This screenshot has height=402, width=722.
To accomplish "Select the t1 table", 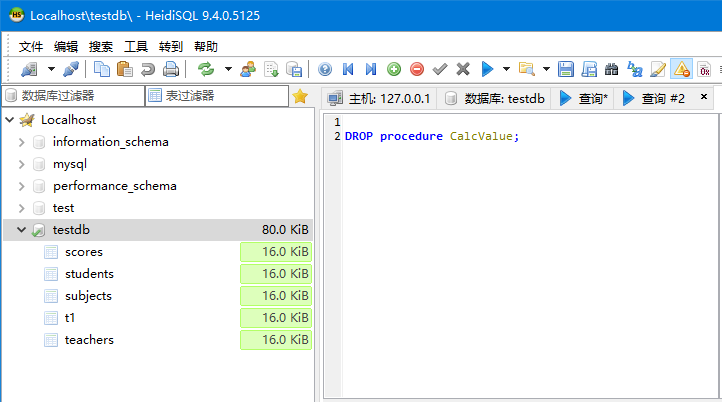I will point(70,318).
